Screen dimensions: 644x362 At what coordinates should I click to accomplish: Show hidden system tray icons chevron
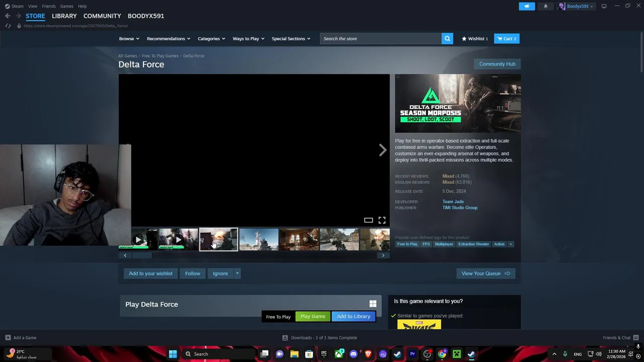point(554,354)
